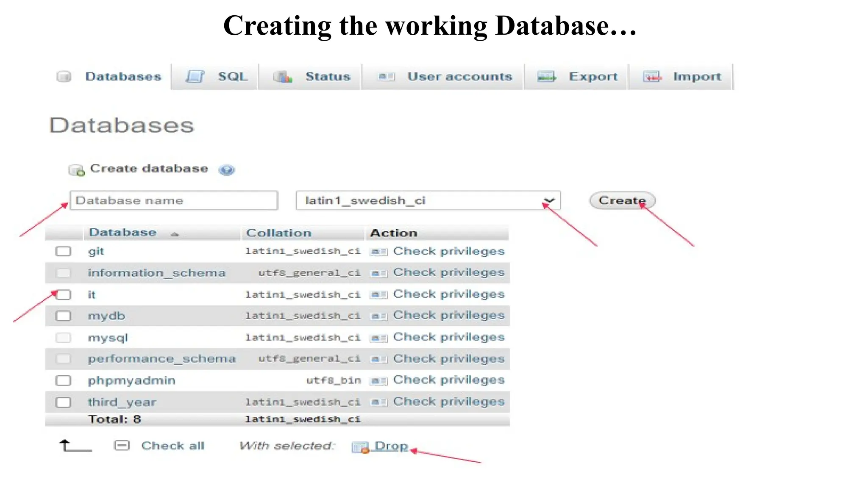868x488 pixels.
Task: Click the Status tab chart icon
Action: [x=283, y=77]
